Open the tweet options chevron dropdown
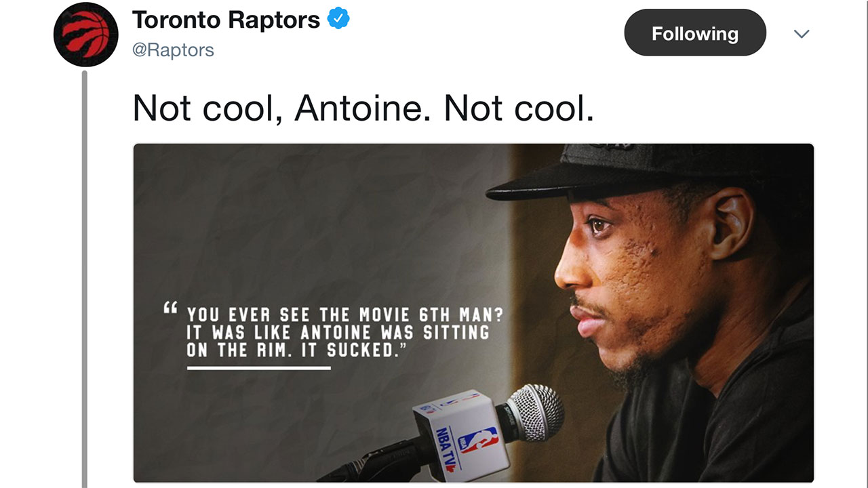This screenshot has width=868, height=488. coord(802,34)
